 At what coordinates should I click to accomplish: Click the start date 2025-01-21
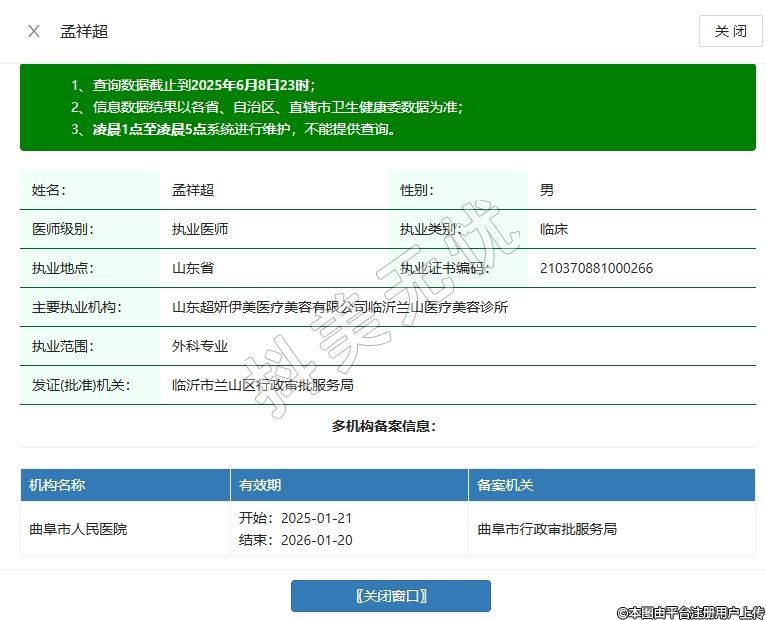pyautogui.click(x=316, y=518)
